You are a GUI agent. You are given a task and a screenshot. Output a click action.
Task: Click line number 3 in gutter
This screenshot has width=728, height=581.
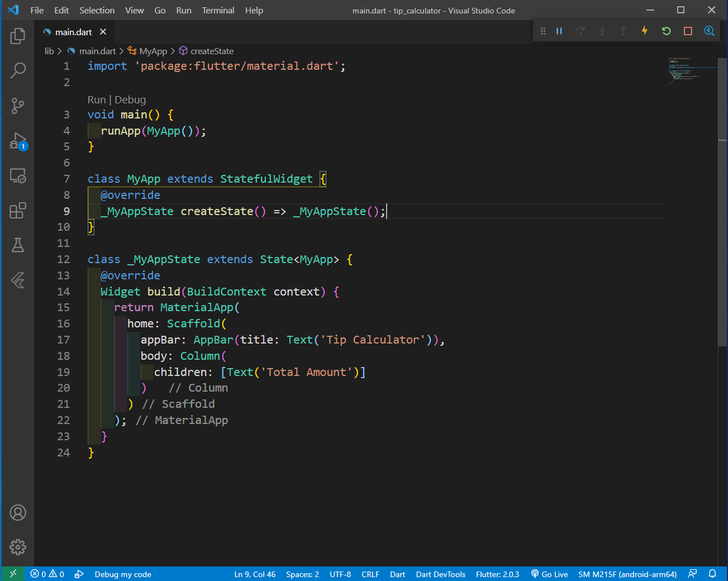click(66, 115)
